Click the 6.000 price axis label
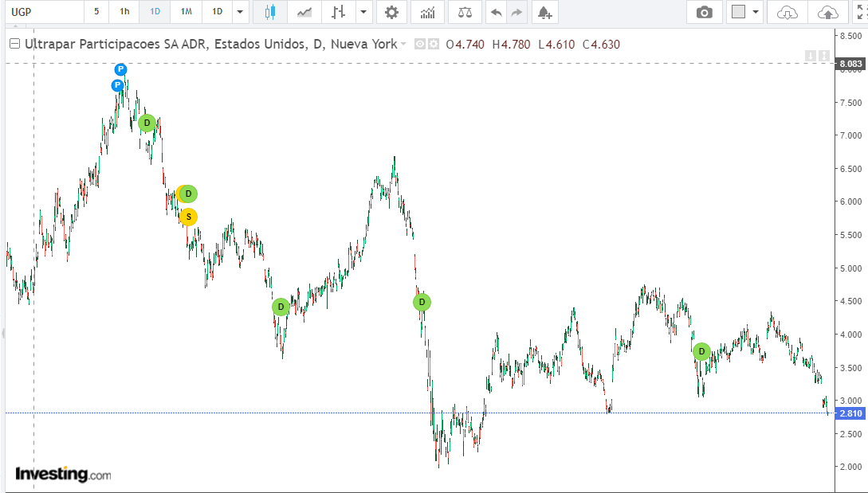The height and width of the screenshot is (493, 868). [x=850, y=202]
